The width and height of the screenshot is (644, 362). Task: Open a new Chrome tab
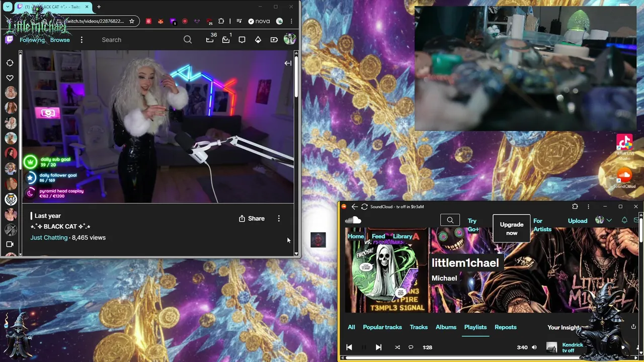(x=99, y=7)
